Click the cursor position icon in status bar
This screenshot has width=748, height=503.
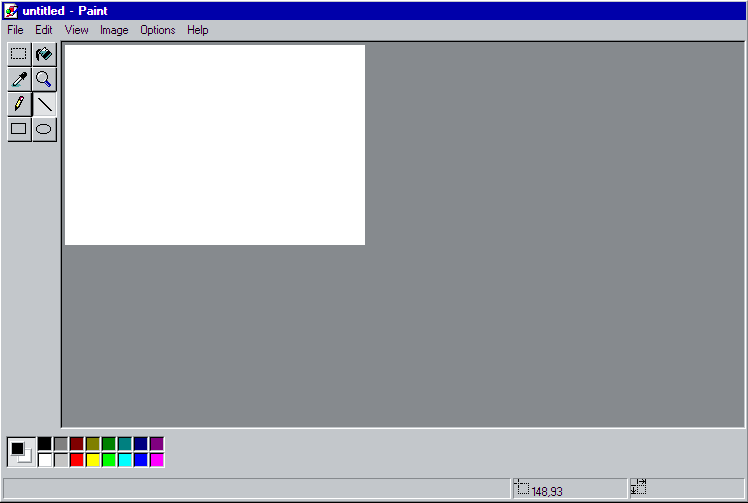click(522, 487)
